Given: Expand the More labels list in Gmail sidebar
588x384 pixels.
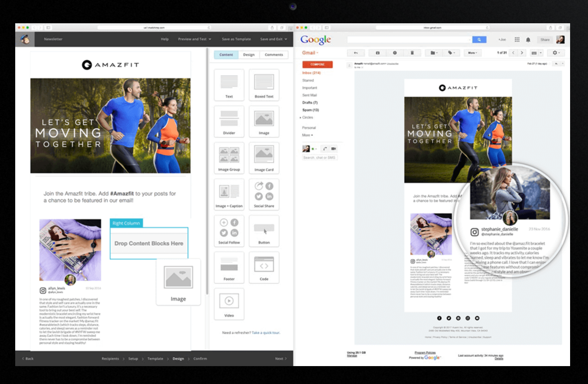Looking at the screenshot, I should coord(307,135).
